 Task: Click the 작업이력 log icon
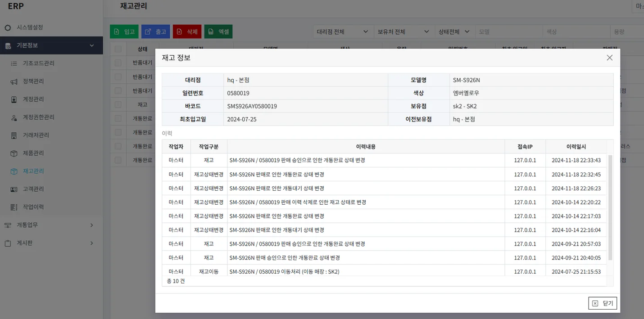pyautogui.click(x=14, y=207)
